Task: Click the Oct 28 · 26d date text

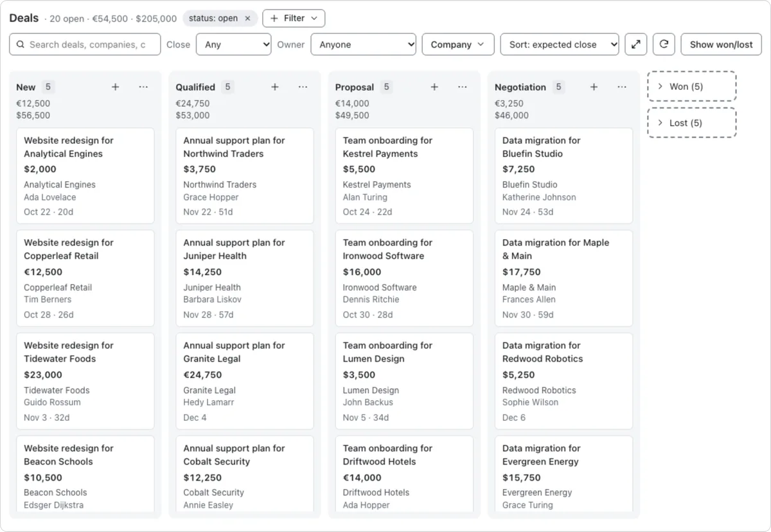Action: pos(49,315)
